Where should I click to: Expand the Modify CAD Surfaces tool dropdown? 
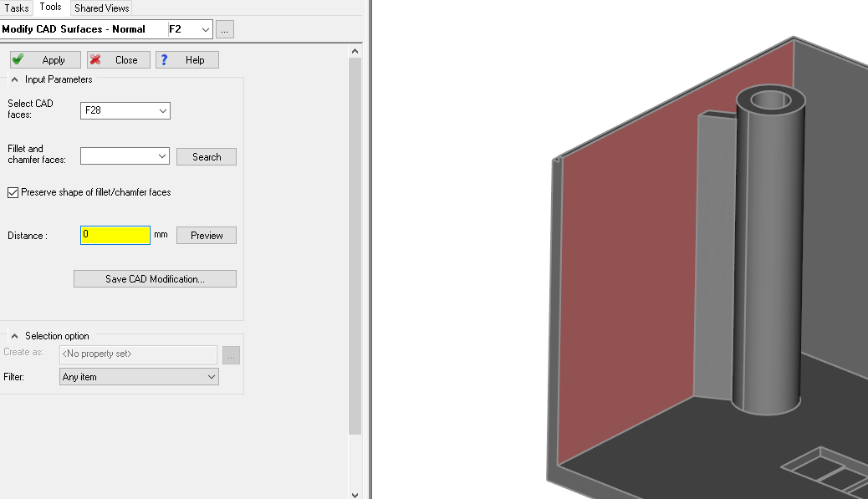point(205,29)
